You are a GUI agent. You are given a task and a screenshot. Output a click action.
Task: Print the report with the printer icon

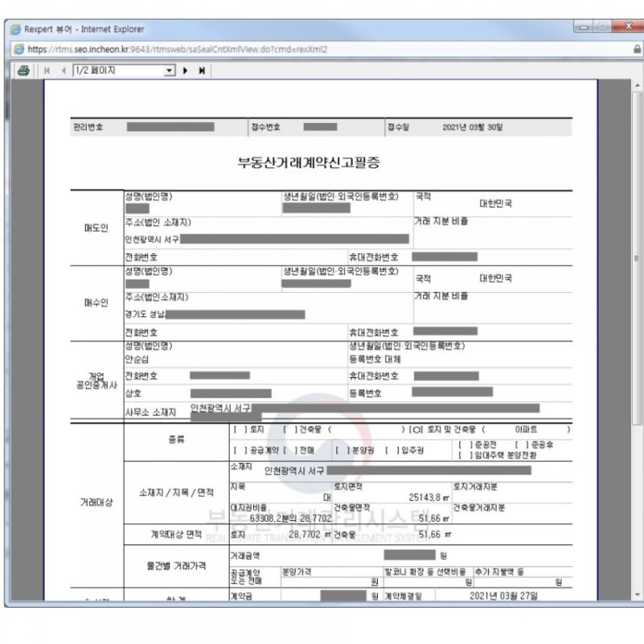point(23,71)
